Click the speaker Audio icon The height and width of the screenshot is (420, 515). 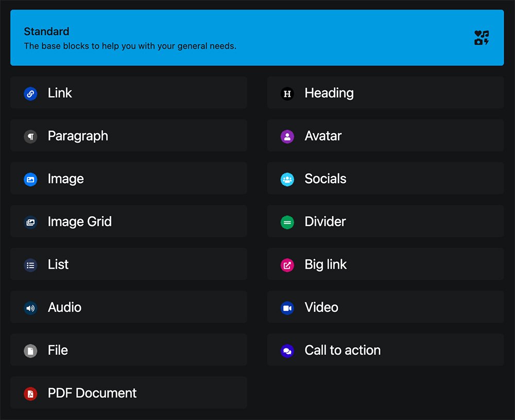(30, 308)
